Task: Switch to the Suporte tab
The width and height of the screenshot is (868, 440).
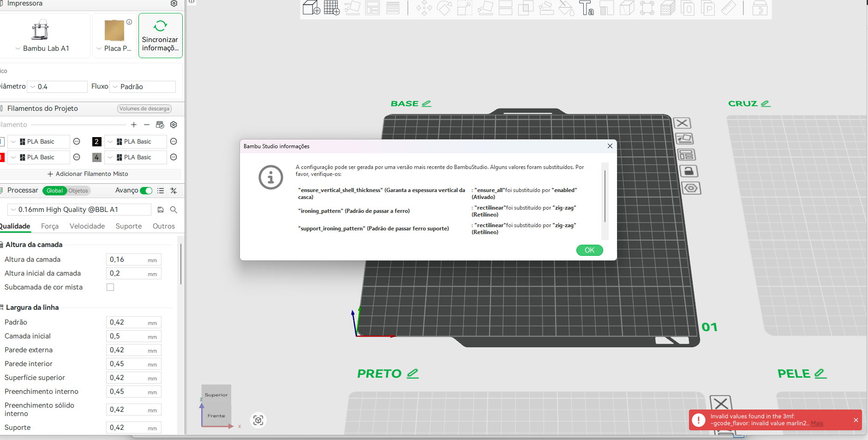Action: [129, 226]
